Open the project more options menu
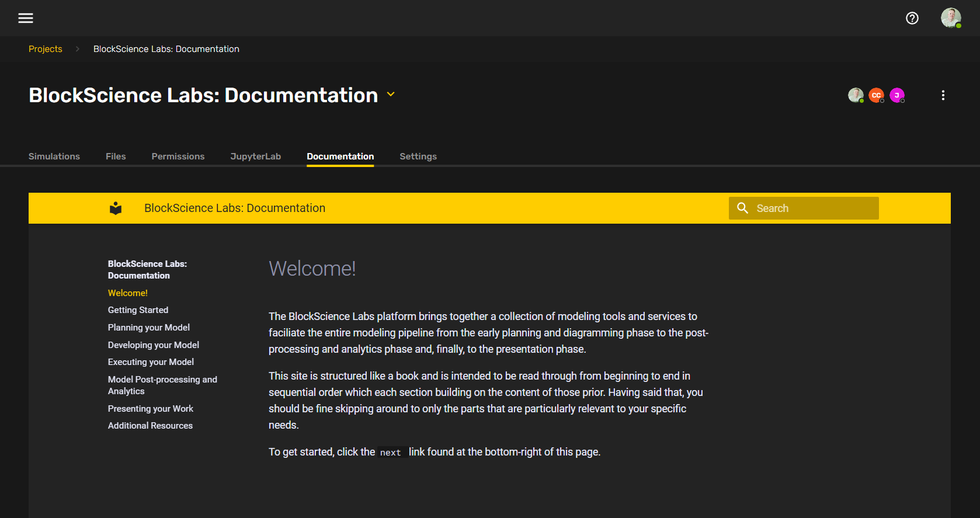The image size is (980, 518). tap(943, 95)
